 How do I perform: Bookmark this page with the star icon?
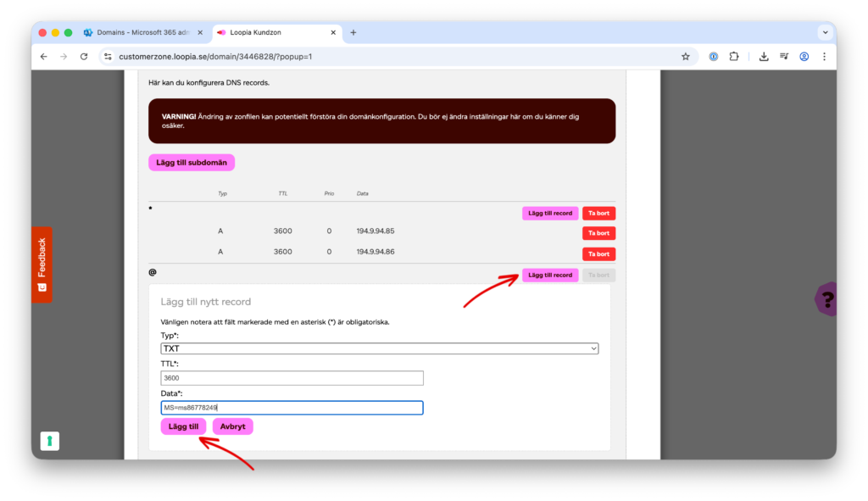point(685,57)
